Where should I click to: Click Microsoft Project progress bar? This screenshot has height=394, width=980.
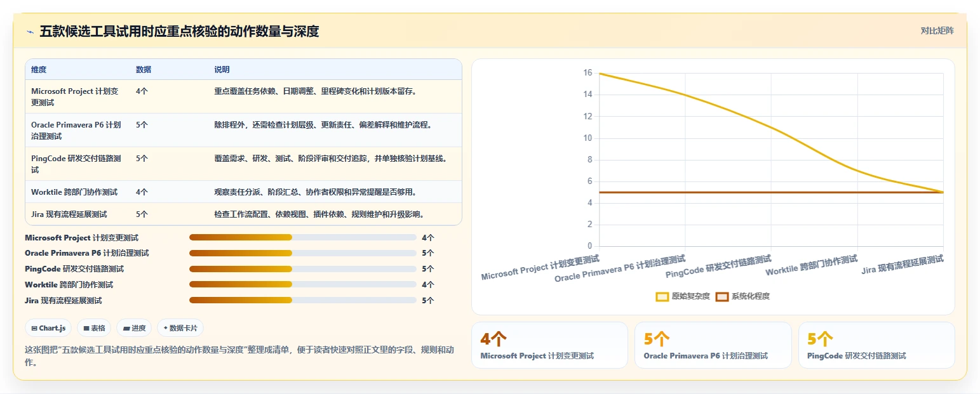(303, 237)
